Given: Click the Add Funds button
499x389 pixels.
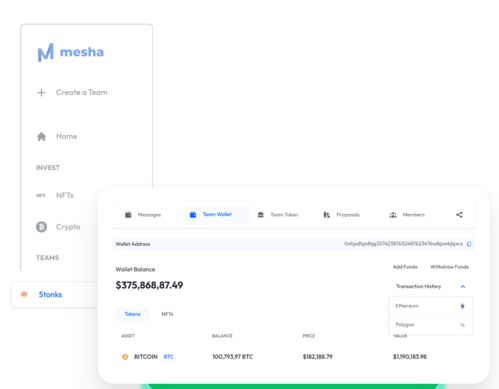Looking at the screenshot, I should (x=405, y=267).
